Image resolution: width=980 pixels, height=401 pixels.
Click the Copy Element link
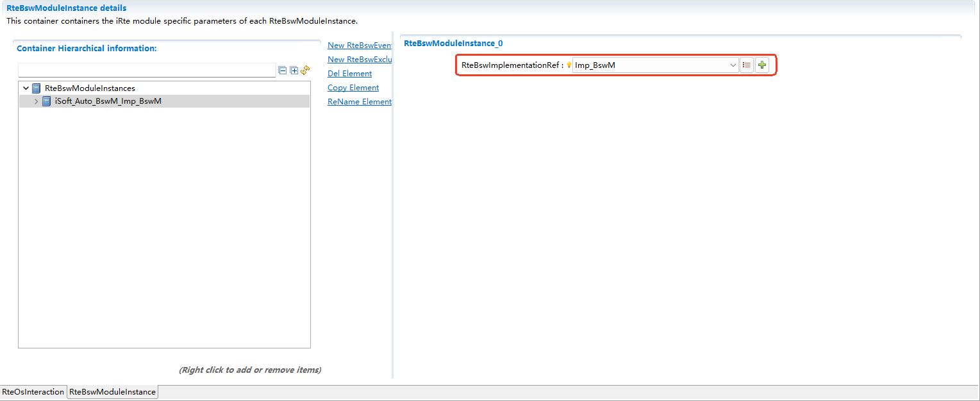tap(353, 88)
